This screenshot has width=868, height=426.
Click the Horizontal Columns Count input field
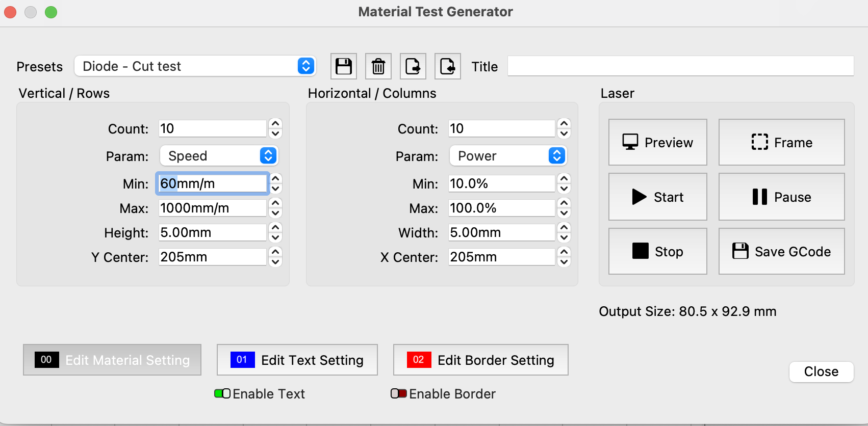click(502, 128)
